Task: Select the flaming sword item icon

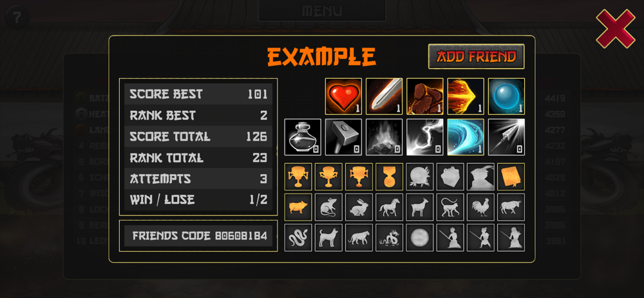Action: pyautogui.click(x=384, y=96)
